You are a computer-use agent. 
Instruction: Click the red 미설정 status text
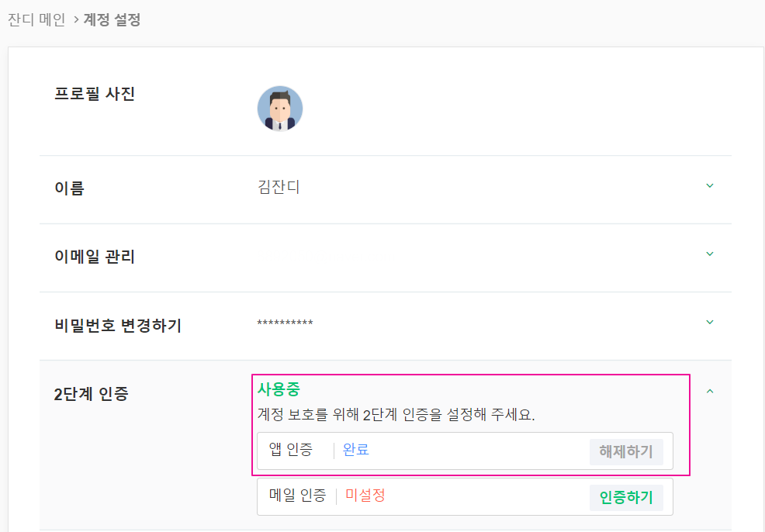click(x=365, y=496)
